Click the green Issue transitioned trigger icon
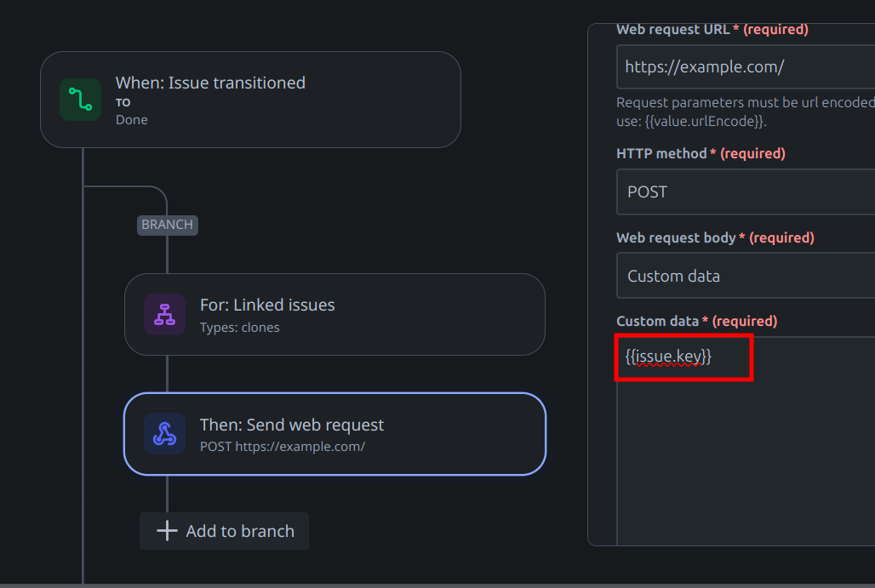The image size is (875, 588). pyautogui.click(x=80, y=100)
